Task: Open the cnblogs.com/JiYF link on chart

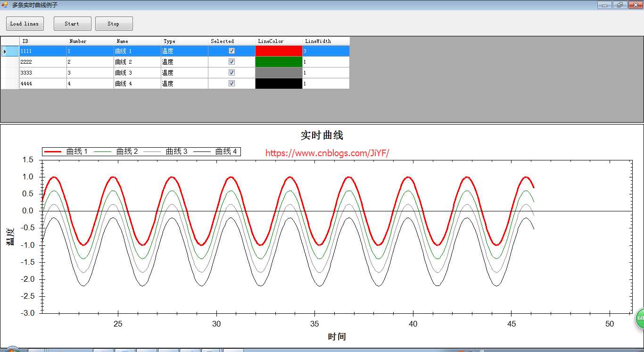Action: coord(327,153)
